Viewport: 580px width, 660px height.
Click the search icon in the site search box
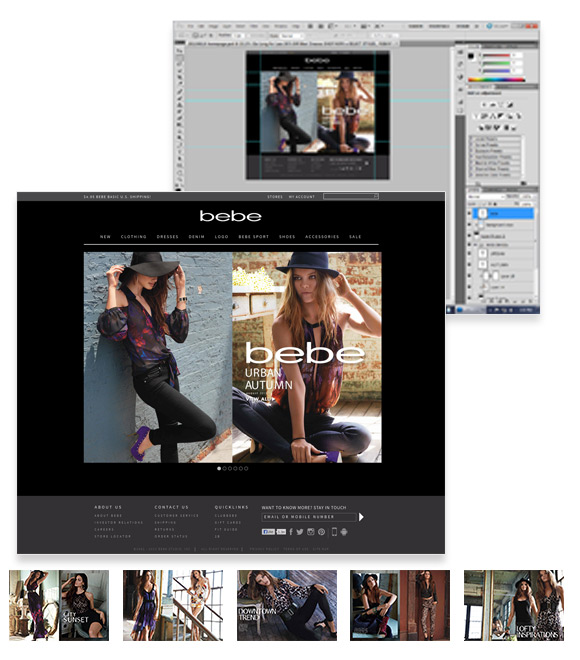point(376,196)
